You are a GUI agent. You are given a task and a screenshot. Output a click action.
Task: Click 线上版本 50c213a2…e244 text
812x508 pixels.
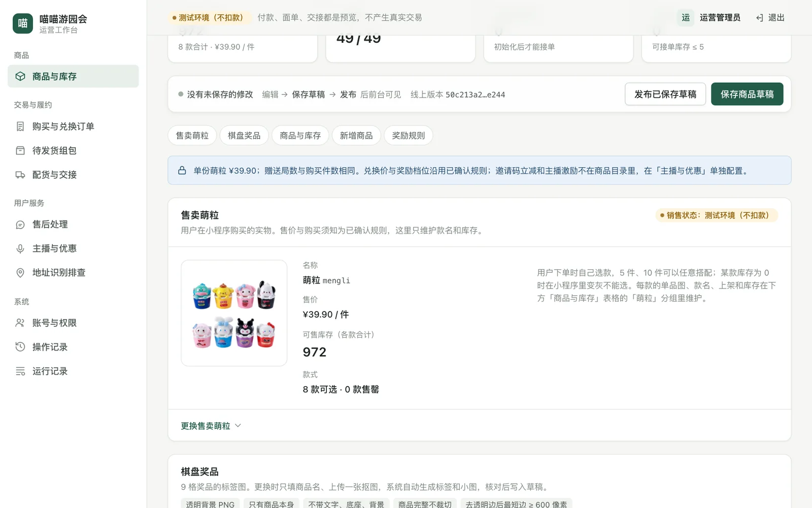tap(458, 94)
